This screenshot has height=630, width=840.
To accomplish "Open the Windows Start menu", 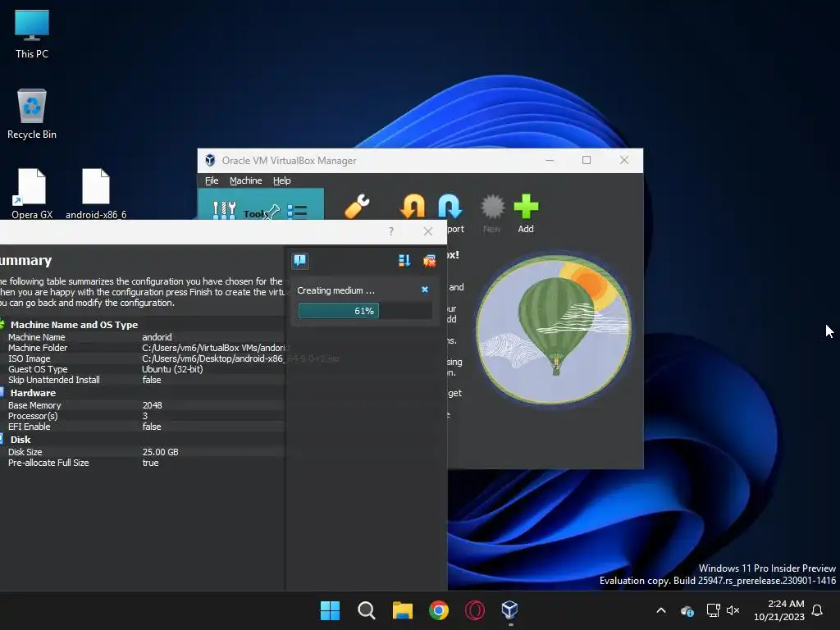I will click(x=330, y=610).
